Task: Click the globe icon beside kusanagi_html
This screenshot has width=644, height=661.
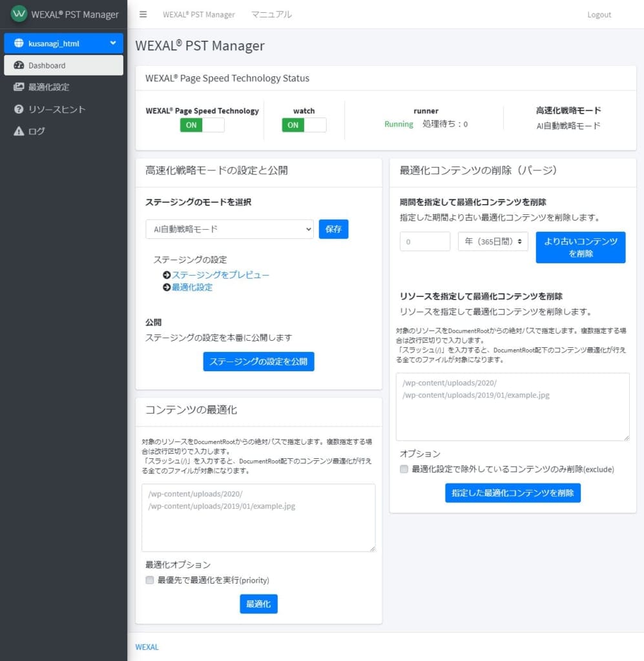Action: [x=19, y=43]
